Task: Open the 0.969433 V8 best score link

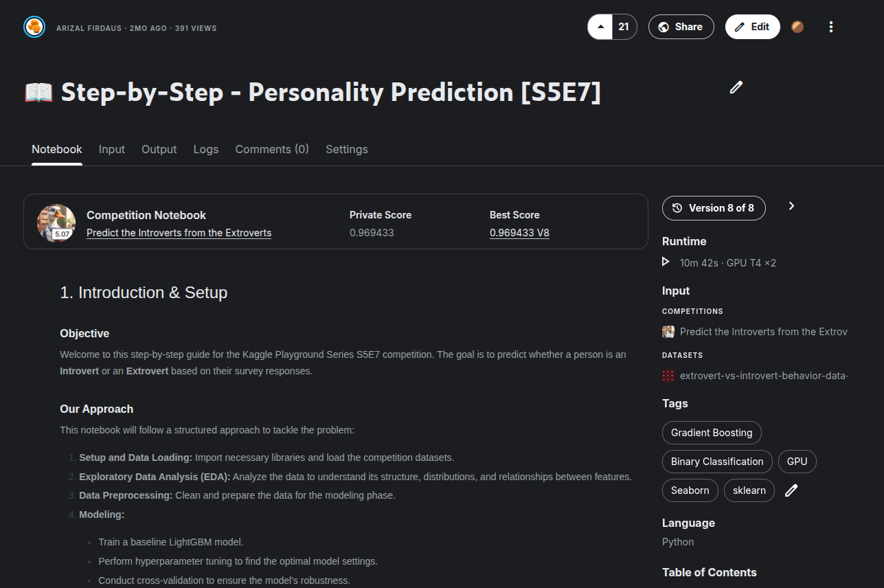Action: click(519, 232)
